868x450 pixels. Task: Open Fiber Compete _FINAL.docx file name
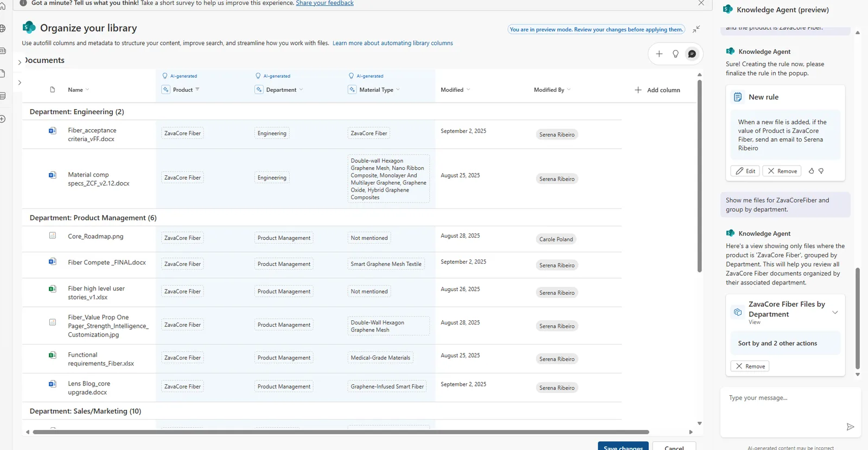tap(107, 263)
